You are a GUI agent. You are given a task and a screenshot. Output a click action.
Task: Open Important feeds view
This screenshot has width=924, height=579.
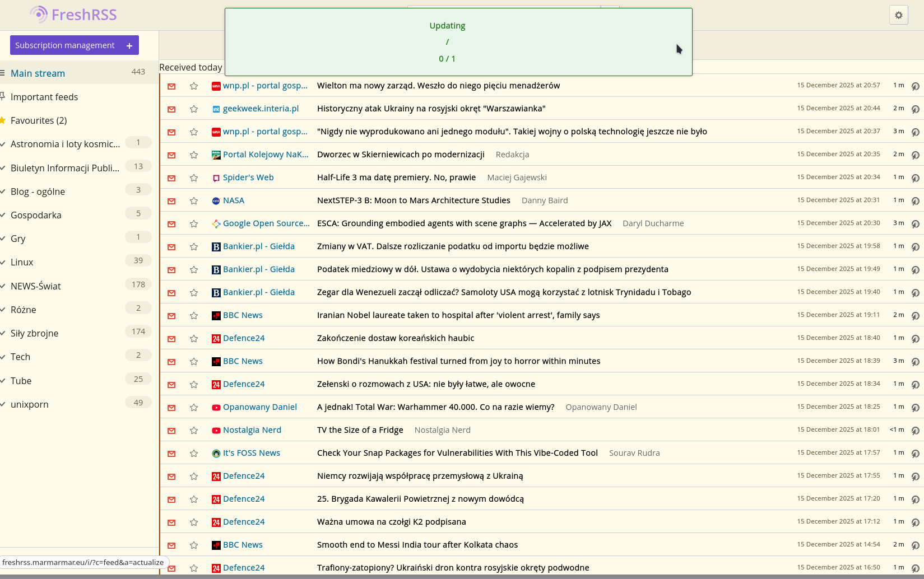click(x=44, y=97)
